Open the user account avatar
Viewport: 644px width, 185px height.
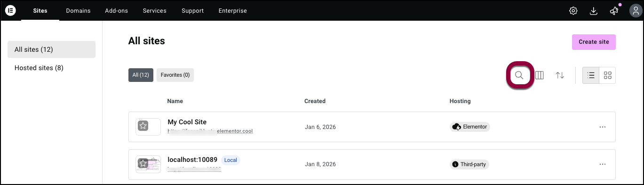[634, 11]
